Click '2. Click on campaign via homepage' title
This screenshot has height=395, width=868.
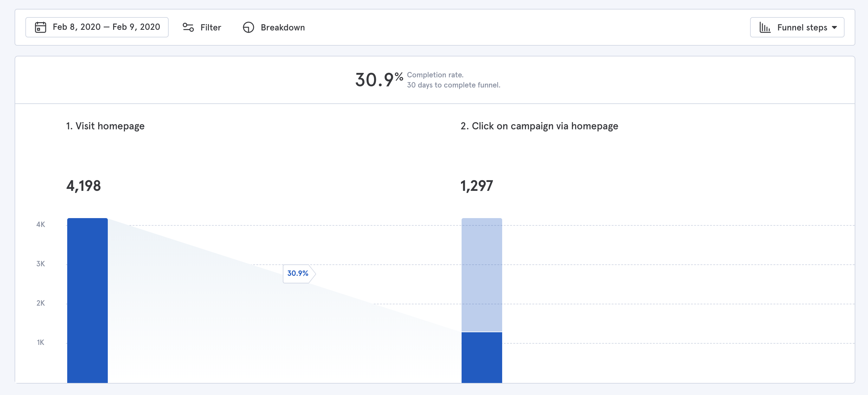coord(539,126)
